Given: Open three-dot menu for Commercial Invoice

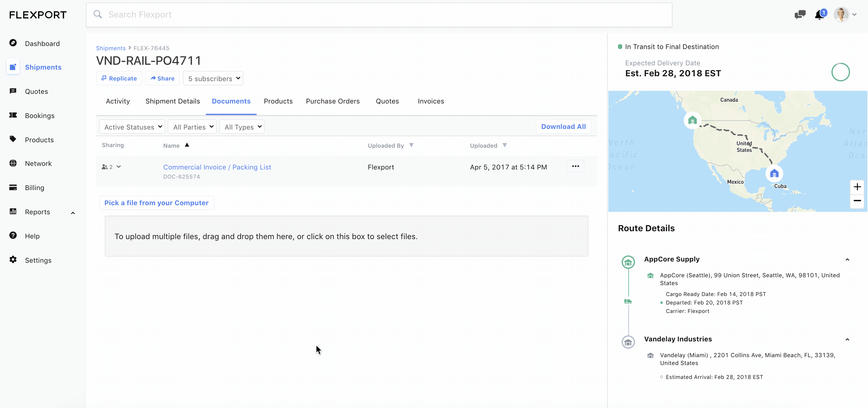Looking at the screenshot, I should [x=575, y=166].
